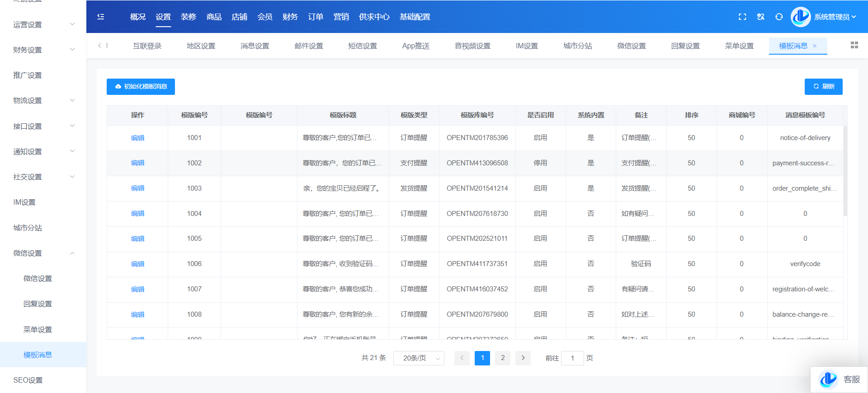Open the 系统管理员 user dropdown
Screen dimensions: 868x393
(x=834, y=17)
